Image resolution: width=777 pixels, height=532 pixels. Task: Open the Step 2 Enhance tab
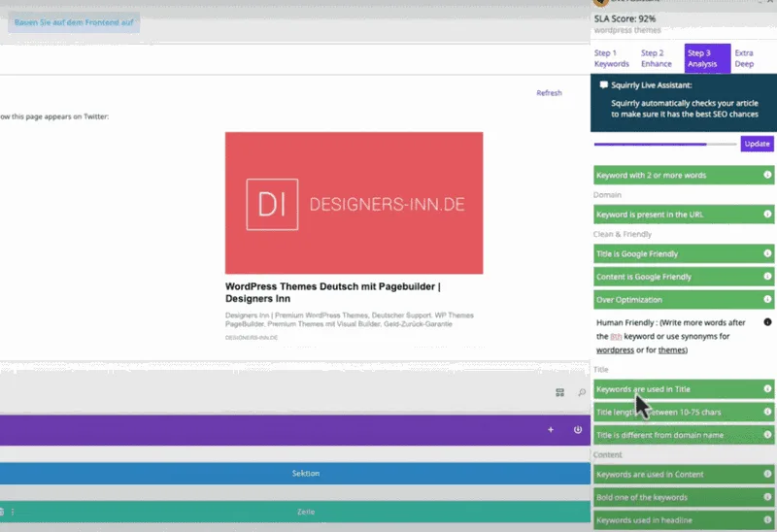coord(657,58)
